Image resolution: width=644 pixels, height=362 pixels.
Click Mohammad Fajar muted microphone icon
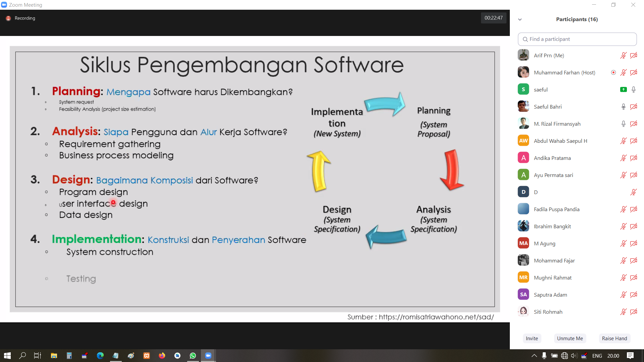pos(623,260)
